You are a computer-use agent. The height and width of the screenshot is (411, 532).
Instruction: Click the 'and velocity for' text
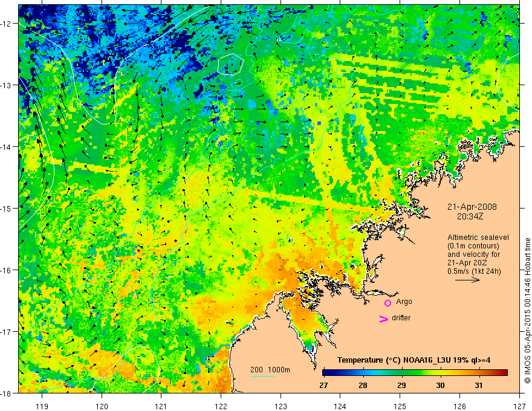pyautogui.click(x=473, y=254)
